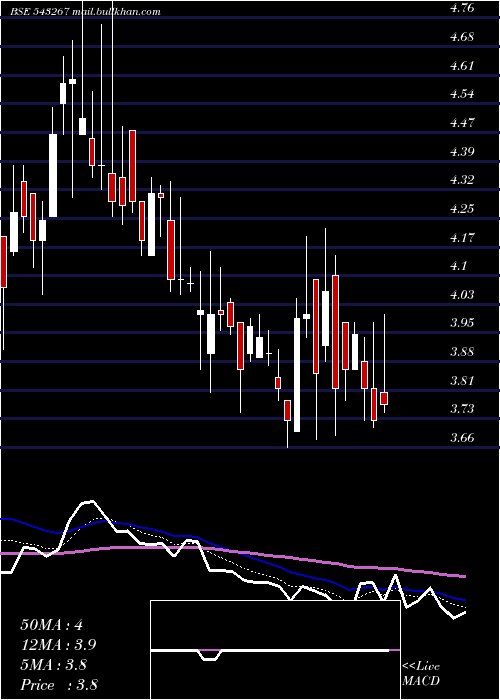Click the tall white candlestick near 3.95

297,375
